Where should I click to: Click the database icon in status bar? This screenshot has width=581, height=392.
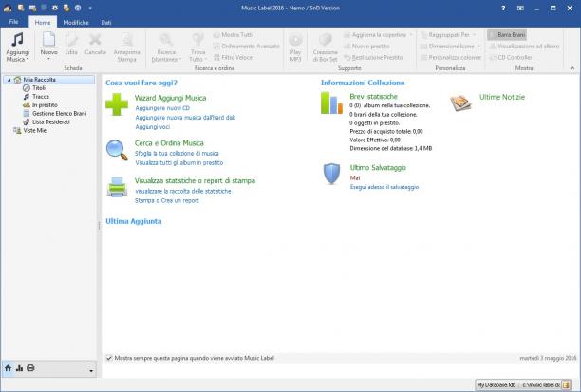566,385
